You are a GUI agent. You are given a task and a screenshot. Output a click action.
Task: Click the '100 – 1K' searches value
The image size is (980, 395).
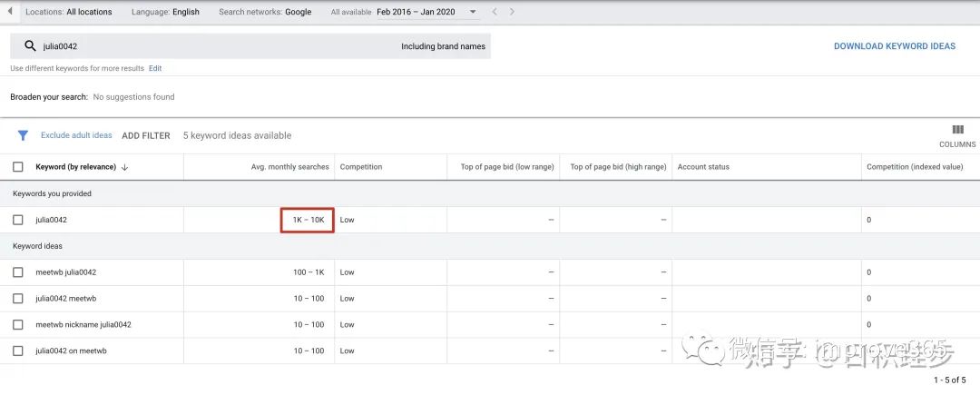click(x=309, y=272)
